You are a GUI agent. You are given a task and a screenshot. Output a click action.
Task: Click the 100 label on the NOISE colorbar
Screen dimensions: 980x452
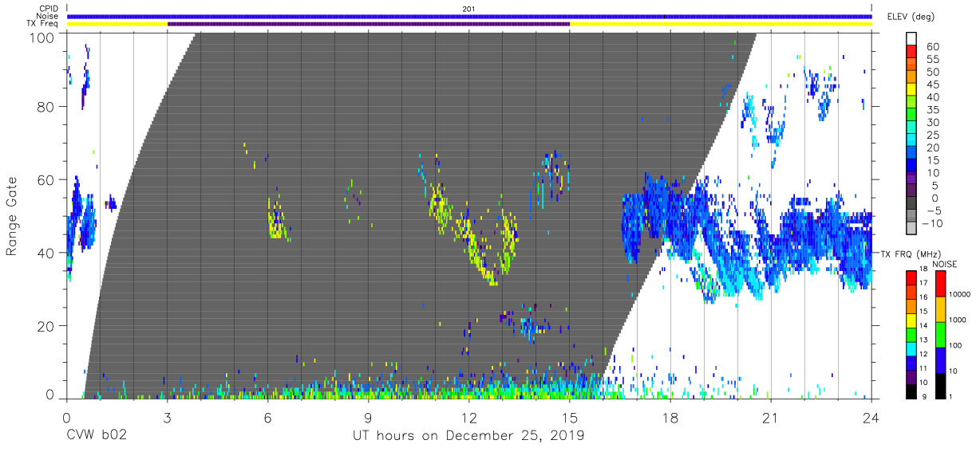[x=957, y=346]
